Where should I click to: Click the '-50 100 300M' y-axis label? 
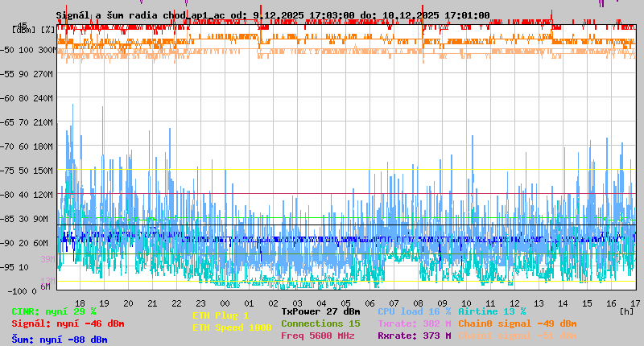pos(27,50)
